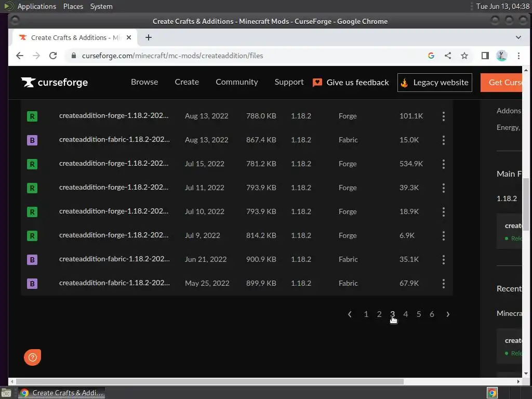The height and width of the screenshot is (399, 532).
Task: Open the Community menu
Action: (237, 82)
